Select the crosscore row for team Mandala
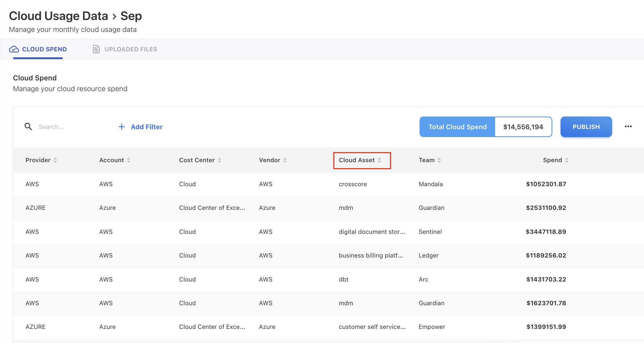 coord(353,184)
